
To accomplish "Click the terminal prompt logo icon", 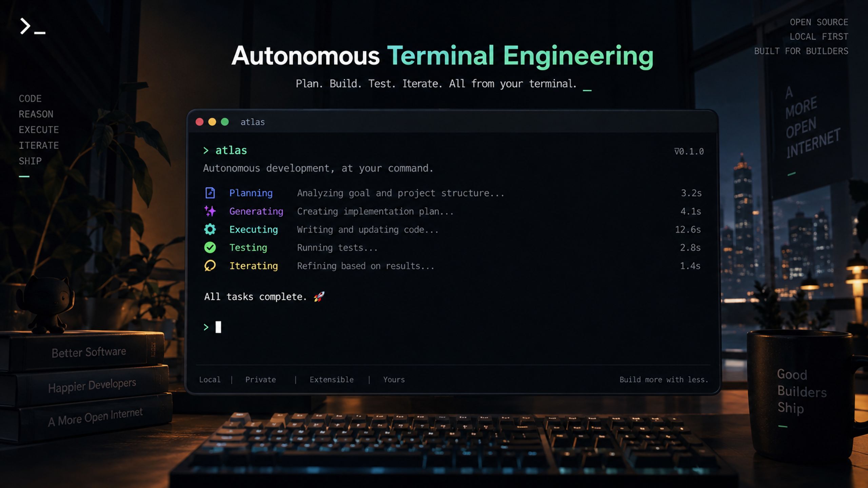I will pos(33,26).
